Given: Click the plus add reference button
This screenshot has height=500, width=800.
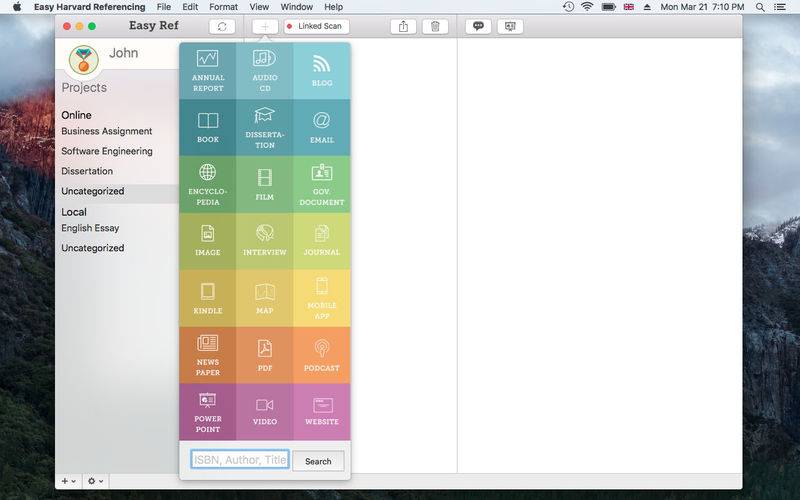Looking at the screenshot, I should pyautogui.click(x=265, y=27).
